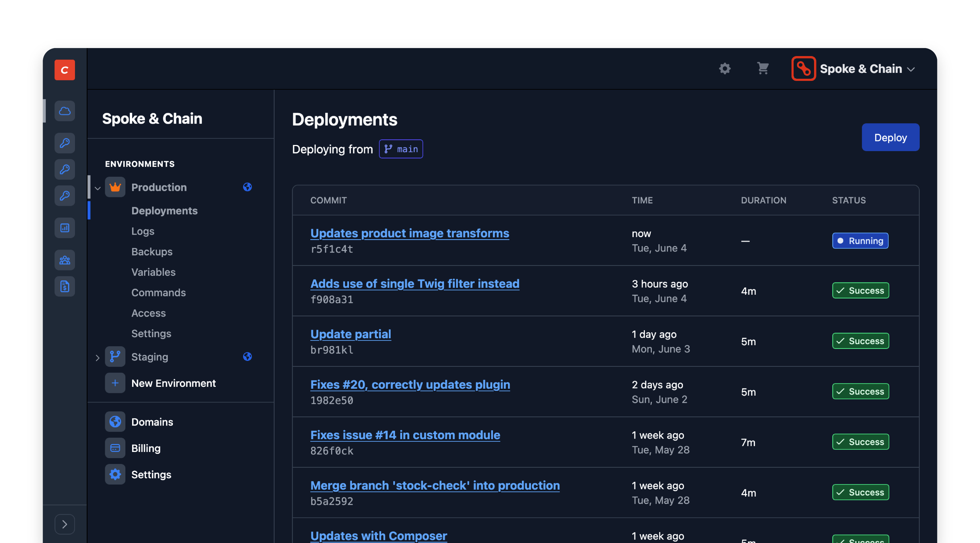The height and width of the screenshot is (543, 980).
Task: Collapse the Production environment tree
Action: point(97,188)
